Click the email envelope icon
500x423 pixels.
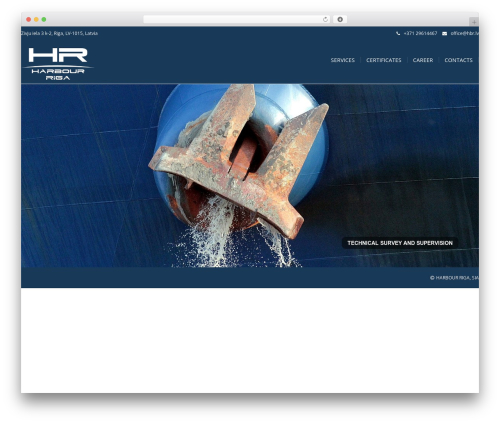[444, 33]
